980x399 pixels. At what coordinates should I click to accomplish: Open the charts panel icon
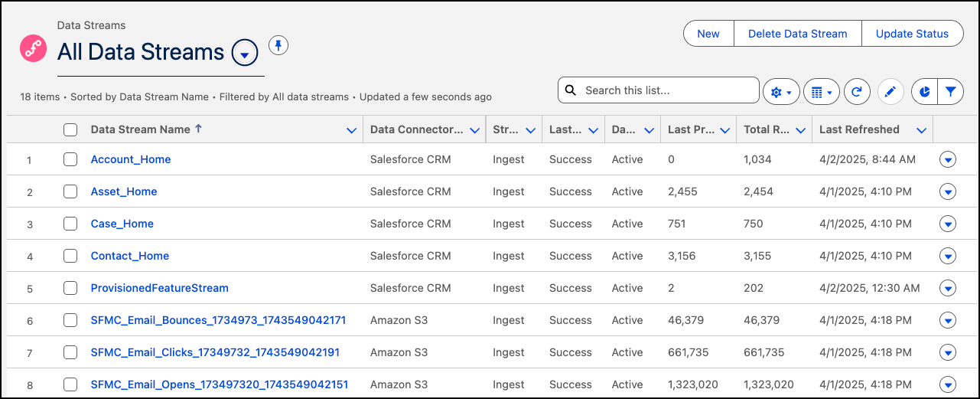point(924,92)
